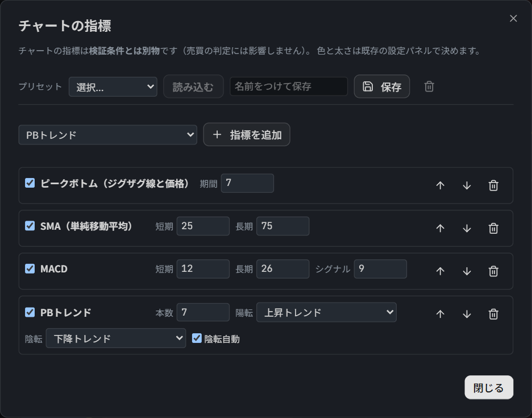Move MACD indicator up
532x418 pixels.
coord(440,271)
